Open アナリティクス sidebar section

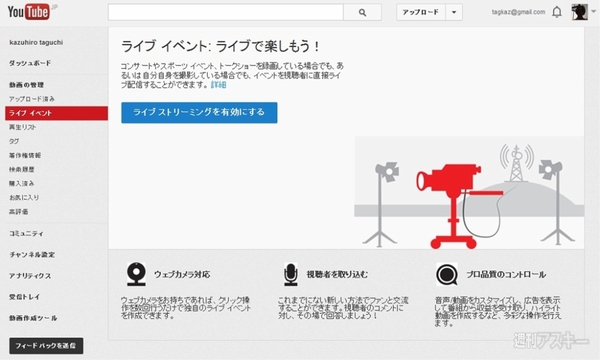tap(30, 276)
